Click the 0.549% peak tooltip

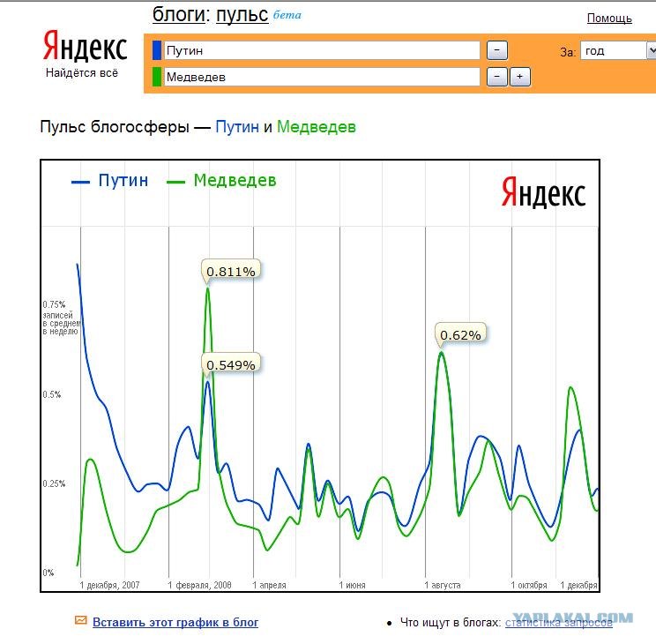(x=231, y=364)
